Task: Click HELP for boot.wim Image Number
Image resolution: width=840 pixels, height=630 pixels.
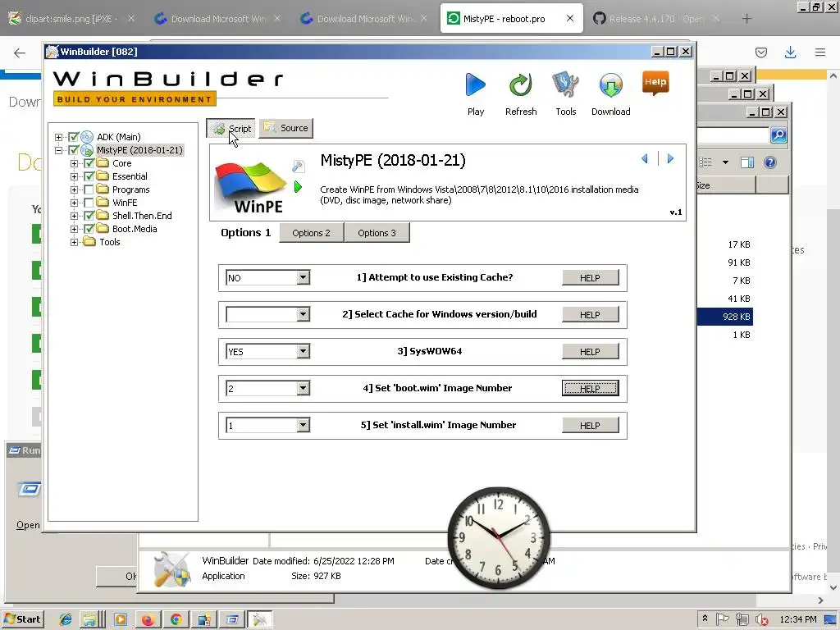Action: (x=590, y=388)
